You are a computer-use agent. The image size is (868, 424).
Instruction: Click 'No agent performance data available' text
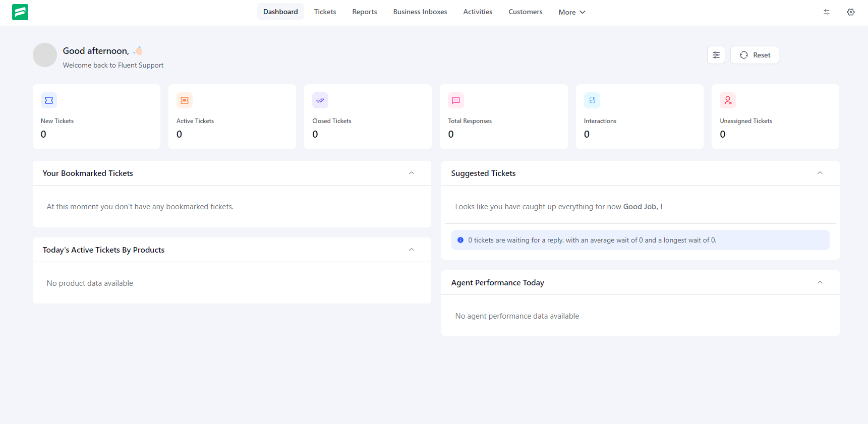tap(517, 316)
